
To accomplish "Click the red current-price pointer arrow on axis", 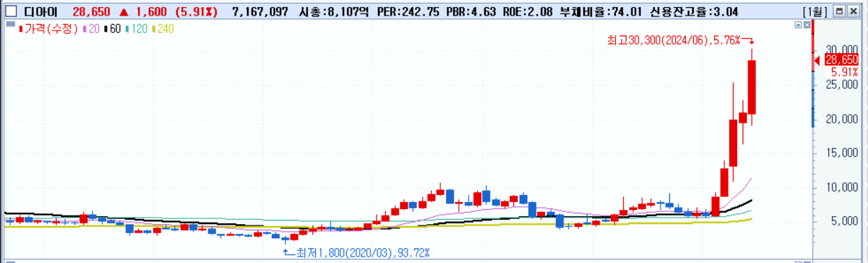I will [x=816, y=61].
